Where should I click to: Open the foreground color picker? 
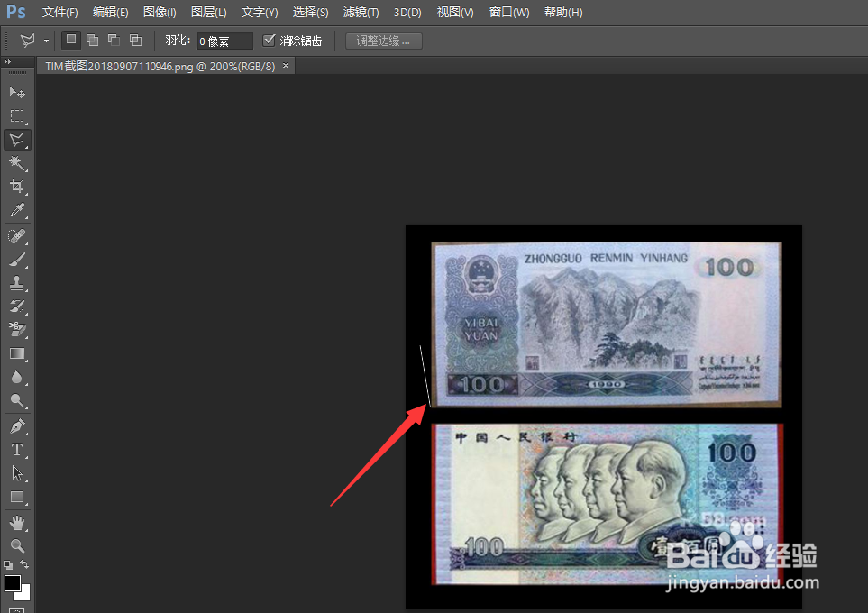click(x=13, y=583)
